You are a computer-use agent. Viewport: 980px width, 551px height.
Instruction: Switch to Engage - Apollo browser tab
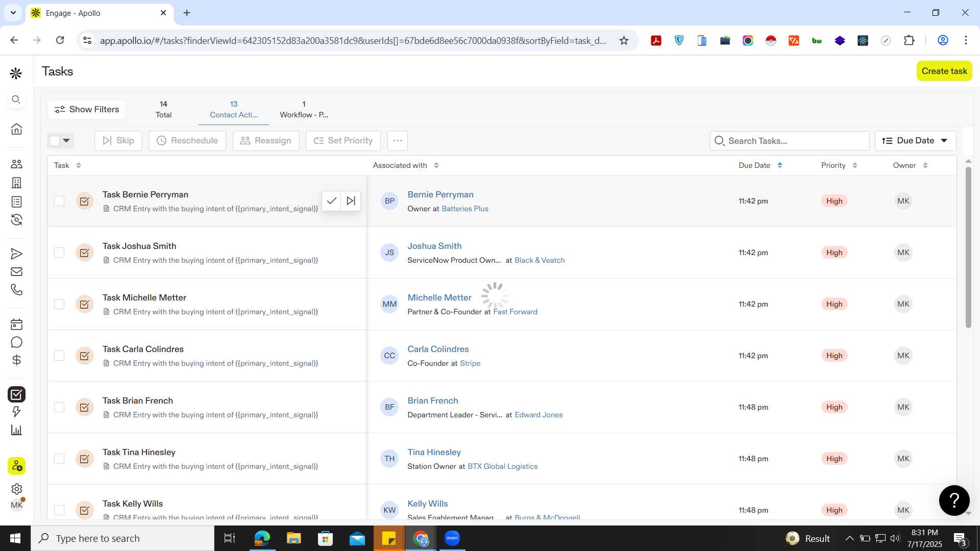pos(100,13)
